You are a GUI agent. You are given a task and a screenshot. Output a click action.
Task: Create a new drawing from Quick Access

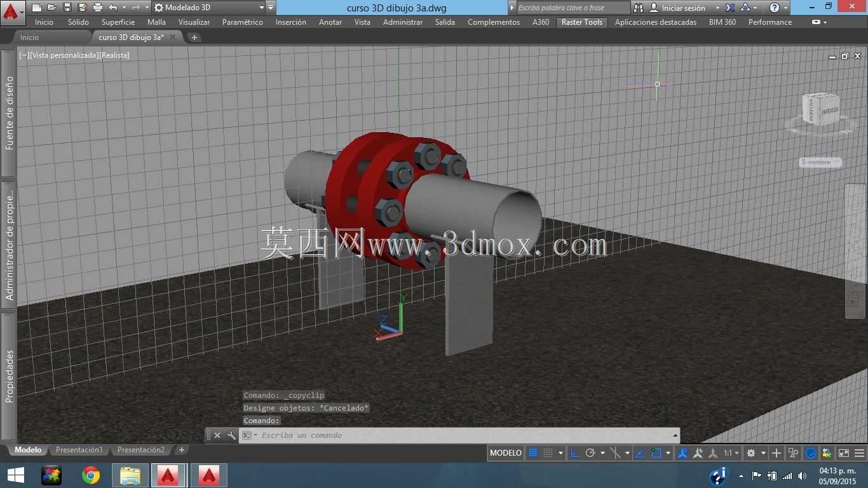[x=37, y=8]
